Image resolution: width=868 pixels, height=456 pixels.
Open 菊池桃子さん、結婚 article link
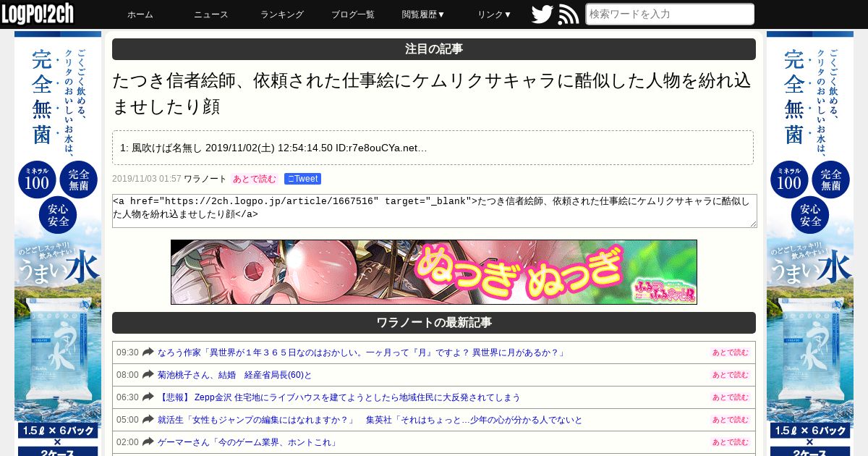point(235,375)
